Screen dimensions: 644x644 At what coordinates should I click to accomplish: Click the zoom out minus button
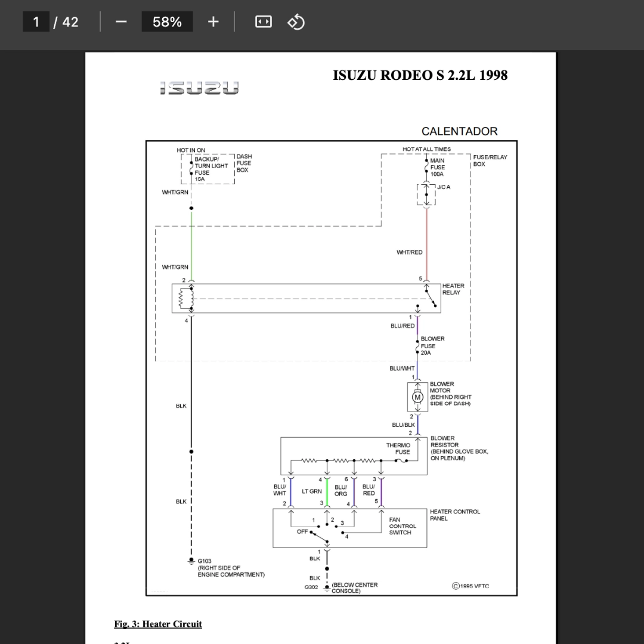(x=121, y=22)
